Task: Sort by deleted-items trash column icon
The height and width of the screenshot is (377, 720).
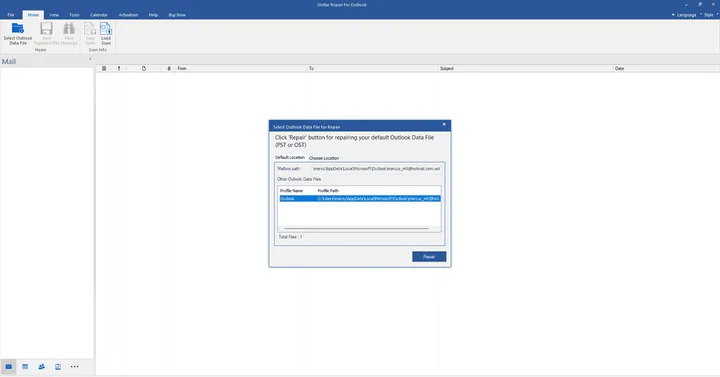Action: pos(104,68)
